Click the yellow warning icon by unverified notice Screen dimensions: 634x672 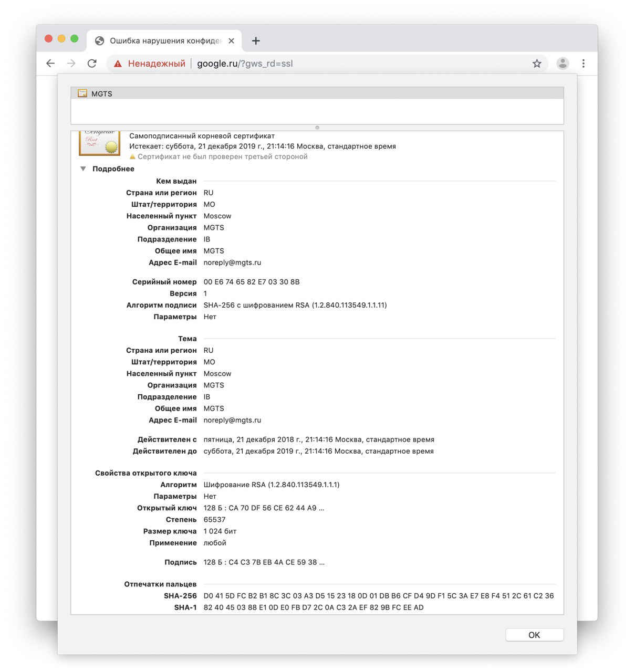pos(132,156)
